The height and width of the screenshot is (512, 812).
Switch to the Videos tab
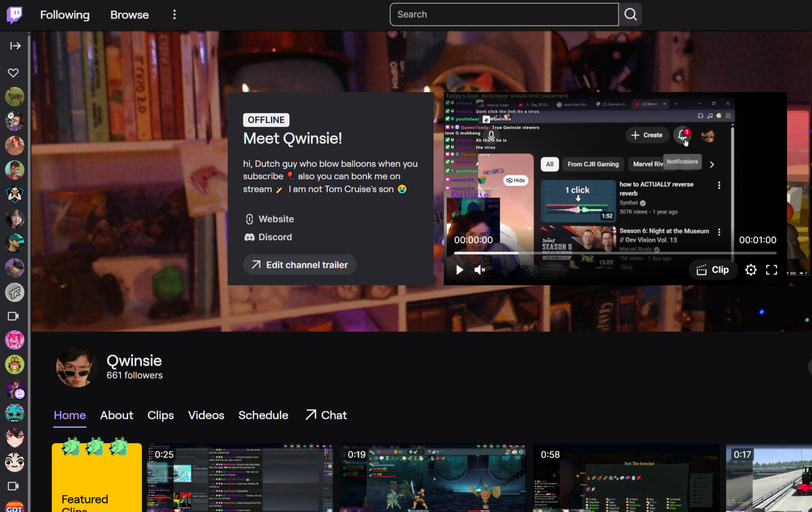tap(206, 415)
